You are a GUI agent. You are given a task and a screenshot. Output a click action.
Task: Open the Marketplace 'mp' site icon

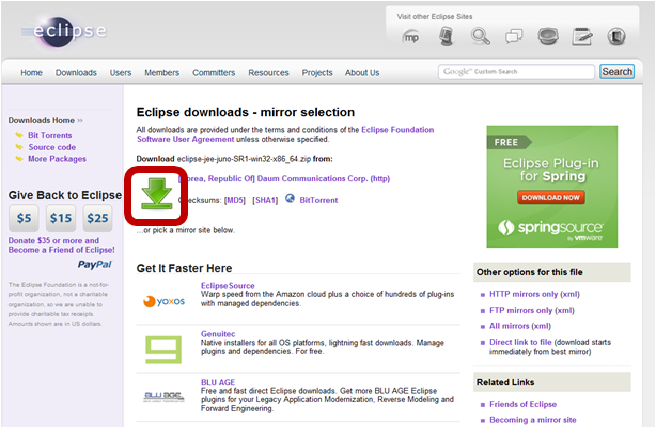[411, 37]
